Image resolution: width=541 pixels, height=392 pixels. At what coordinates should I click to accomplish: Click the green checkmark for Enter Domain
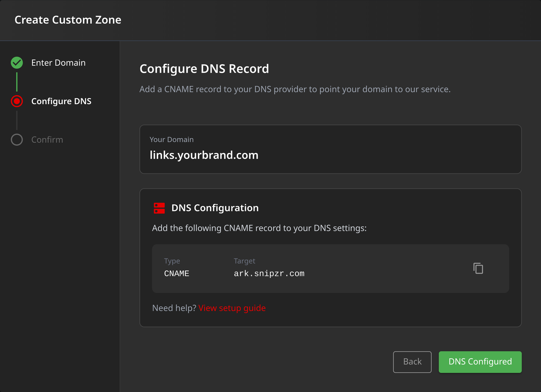coord(17,63)
